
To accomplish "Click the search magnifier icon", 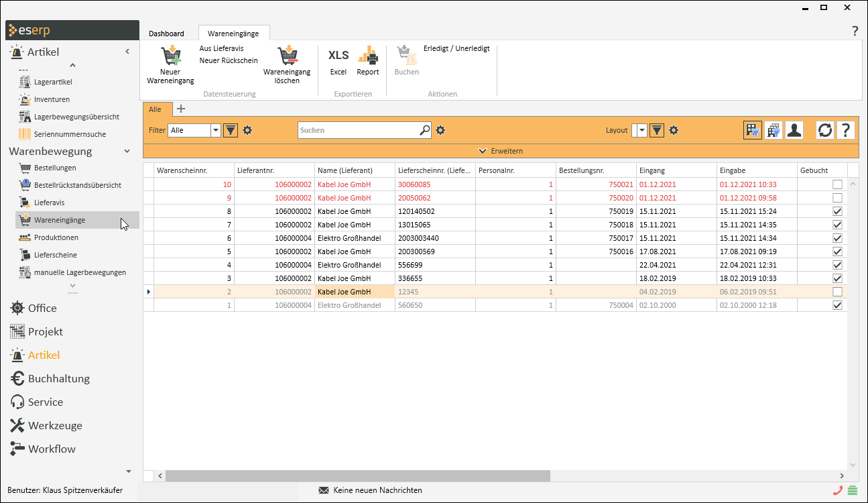I will coord(425,130).
